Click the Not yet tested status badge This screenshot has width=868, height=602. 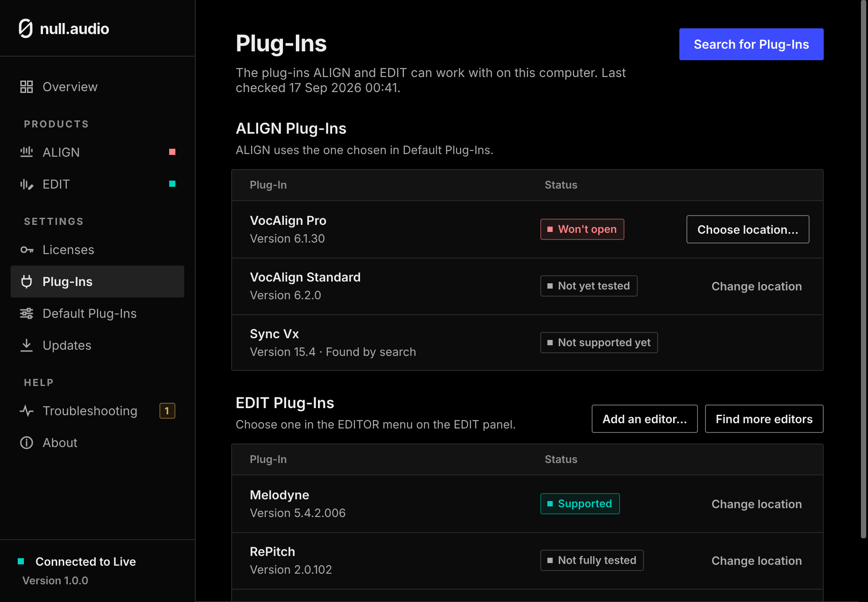(x=589, y=286)
